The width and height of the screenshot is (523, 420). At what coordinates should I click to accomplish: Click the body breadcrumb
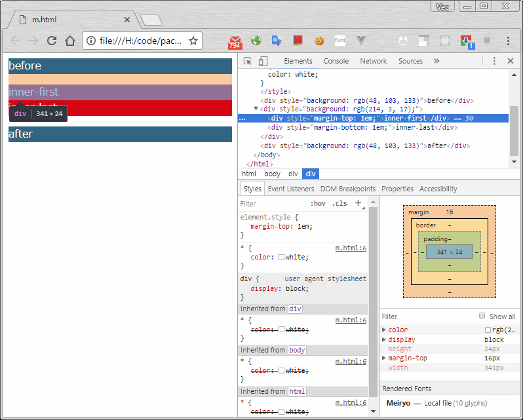(x=272, y=174)
